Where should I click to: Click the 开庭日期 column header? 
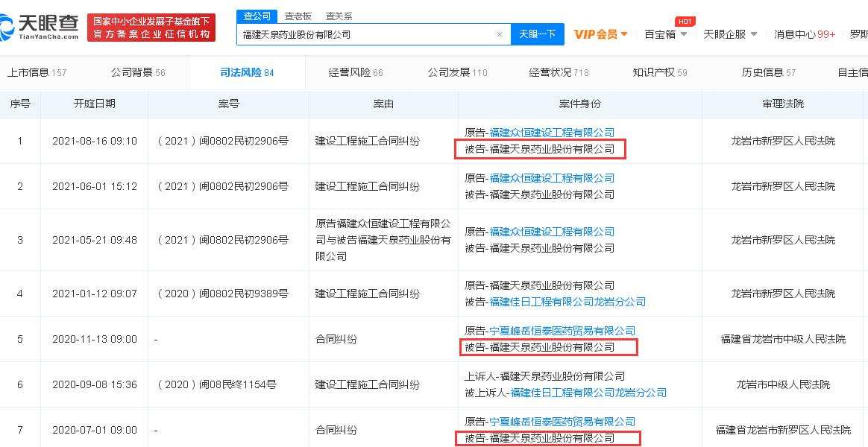tap(94, 104)
